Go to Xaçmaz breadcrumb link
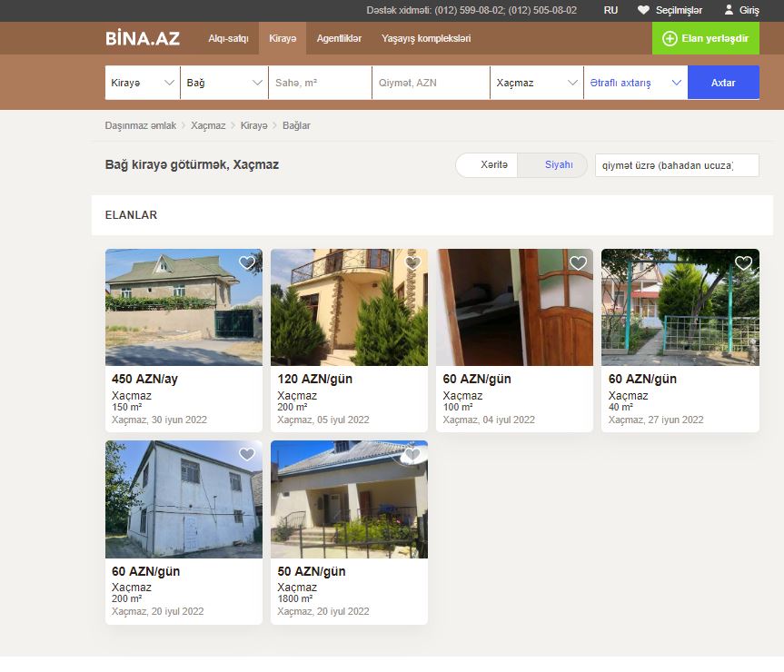Viewport: 784px width, 672px height. click(x=208, y=125)
